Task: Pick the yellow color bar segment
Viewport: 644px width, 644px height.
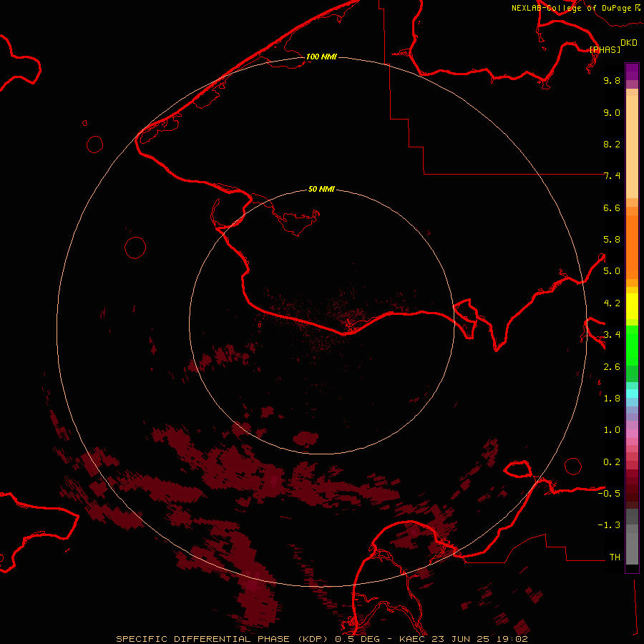Action: click(x=632, y=306)
